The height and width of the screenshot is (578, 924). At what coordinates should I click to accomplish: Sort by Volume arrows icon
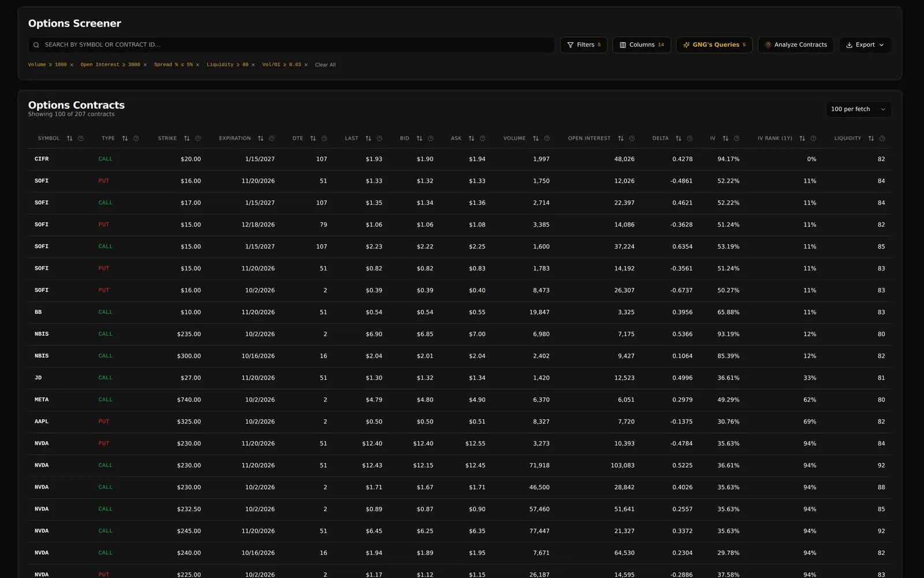[x=536, y=139]
